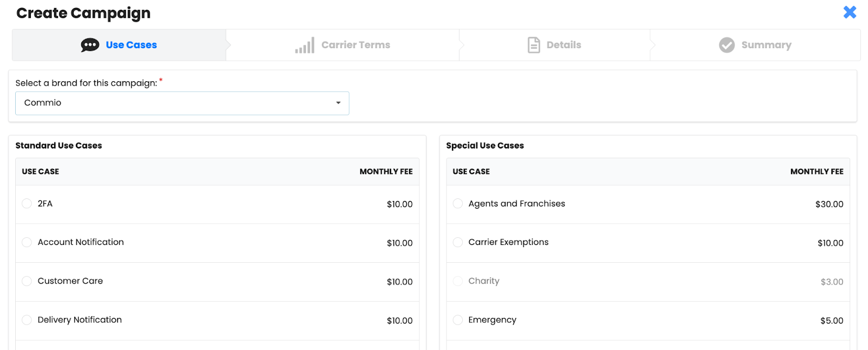Click the $30.00 Agents and Franchises fee

click(x=829, y=204)
